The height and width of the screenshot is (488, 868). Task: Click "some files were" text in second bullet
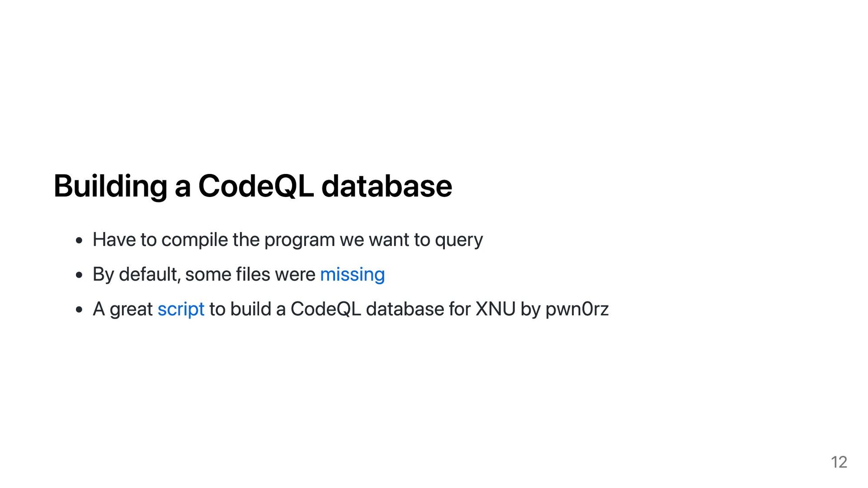pos(250,275)
